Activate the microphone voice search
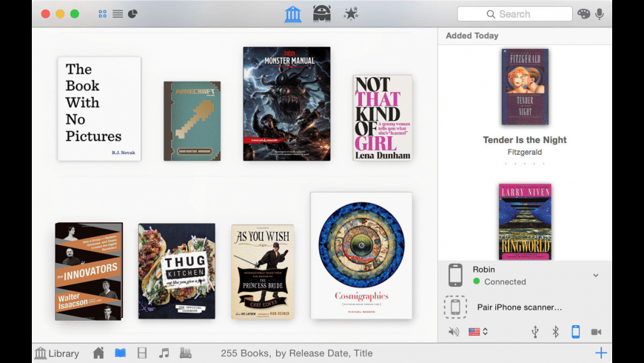The height and width of the screenshot is (363, 644). [600, 14]
